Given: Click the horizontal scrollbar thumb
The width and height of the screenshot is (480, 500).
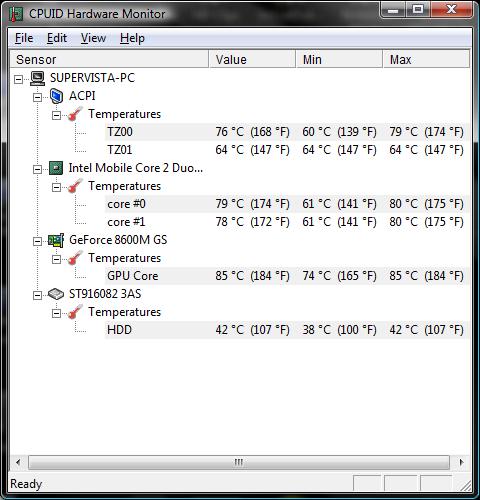Looking at the screenshot, I should [239, 462].
